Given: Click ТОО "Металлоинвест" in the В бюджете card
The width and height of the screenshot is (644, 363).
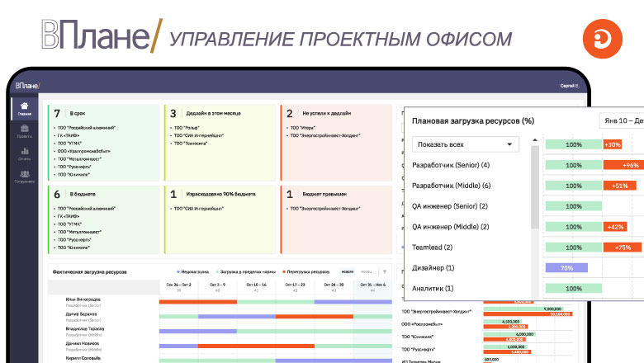Looking at the screenshot, I should 79,232.
